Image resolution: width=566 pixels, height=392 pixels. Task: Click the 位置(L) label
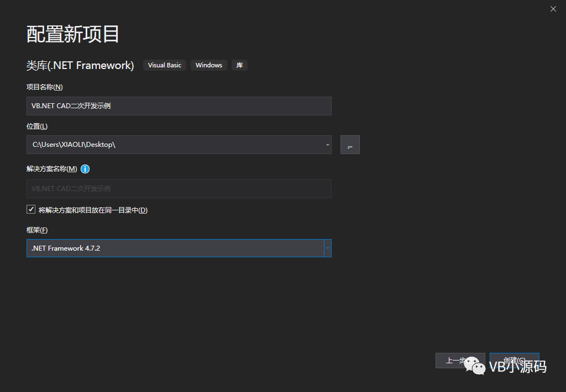point(37,126)
